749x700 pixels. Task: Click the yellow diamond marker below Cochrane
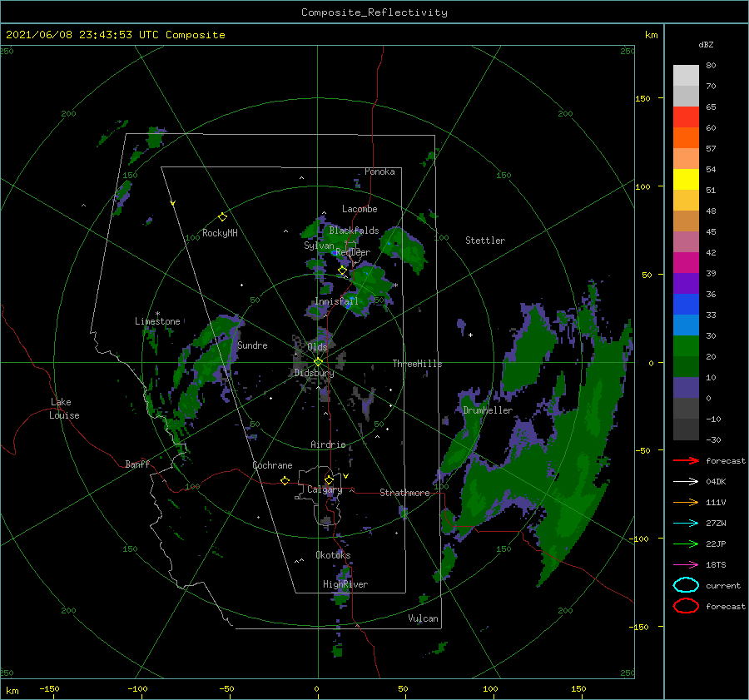[x=285, y=480]
